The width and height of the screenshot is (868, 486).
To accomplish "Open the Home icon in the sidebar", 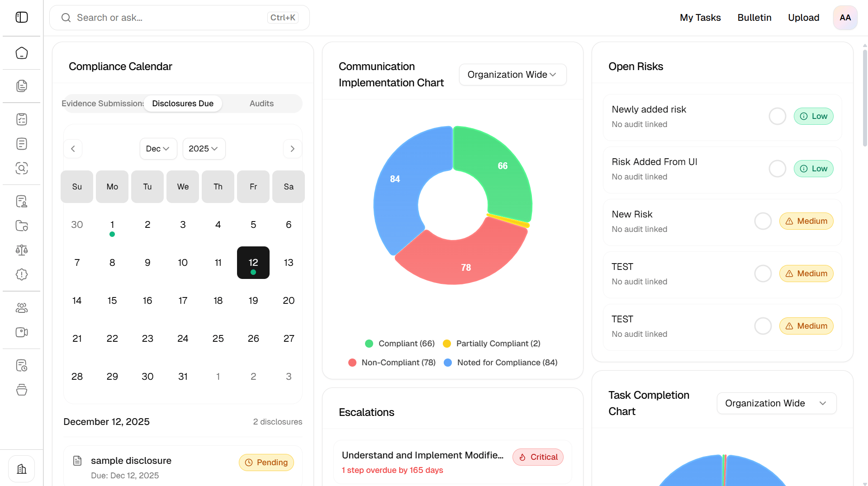I will click(22, 53).
